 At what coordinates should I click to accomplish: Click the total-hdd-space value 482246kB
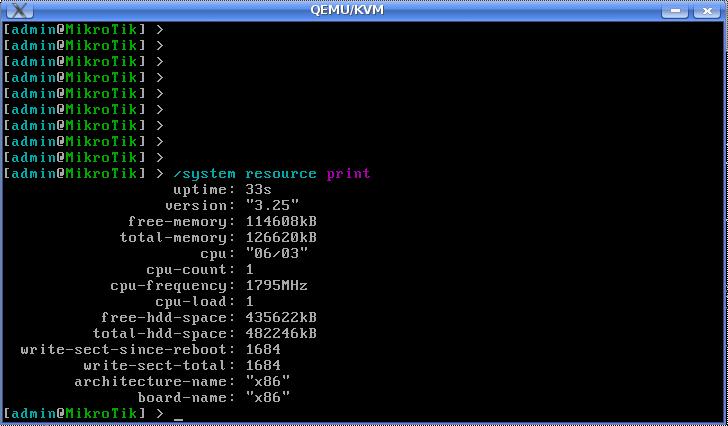[x=281, y=334]
